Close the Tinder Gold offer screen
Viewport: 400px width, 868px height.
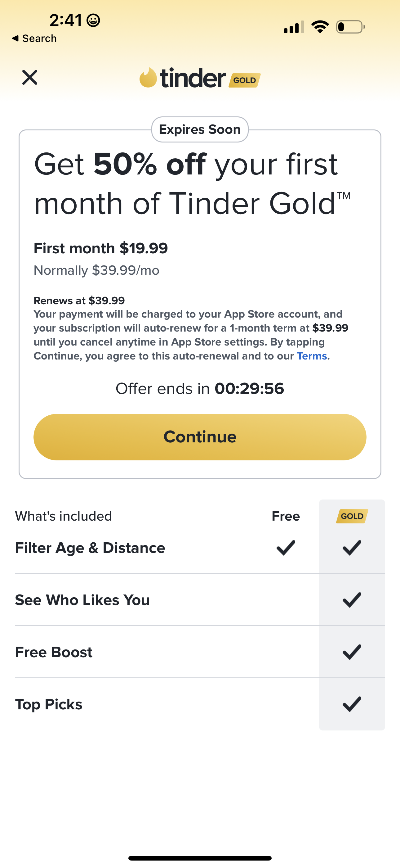30,78
